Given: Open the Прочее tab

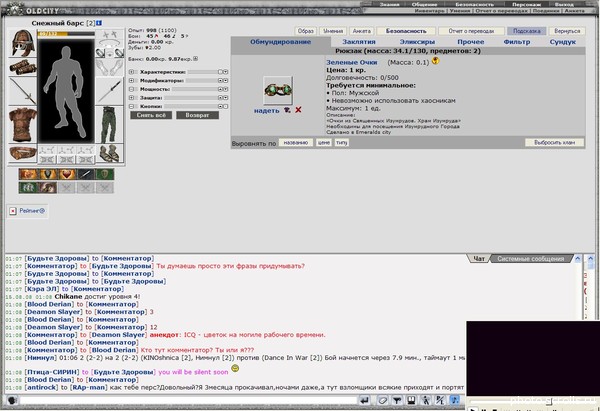Looking at the screenshot, I should click(471, 42).
